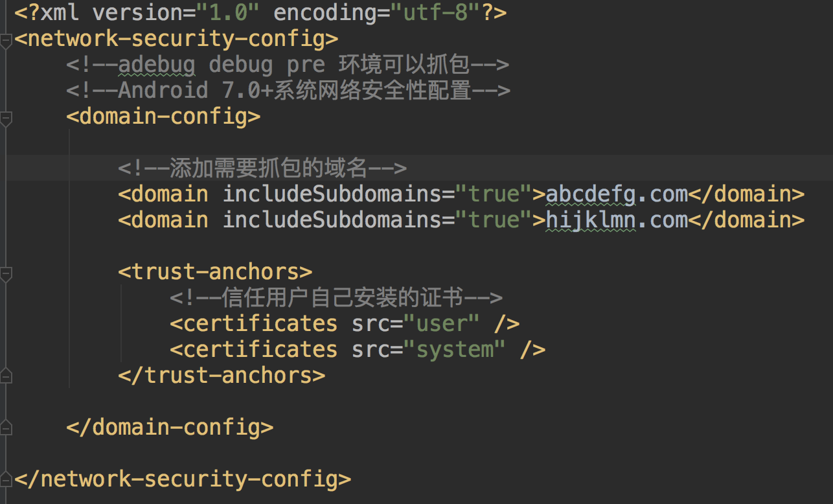The width and height of the screenshot is (833, 504).
Task: Click the "system" certificates src value
Action: (x=455, y=350)
